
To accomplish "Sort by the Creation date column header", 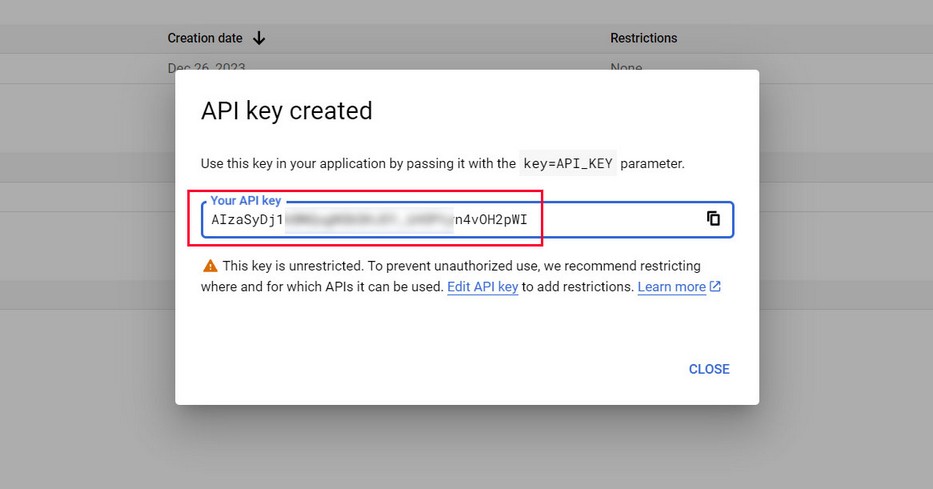I will [x=205, y=38].
